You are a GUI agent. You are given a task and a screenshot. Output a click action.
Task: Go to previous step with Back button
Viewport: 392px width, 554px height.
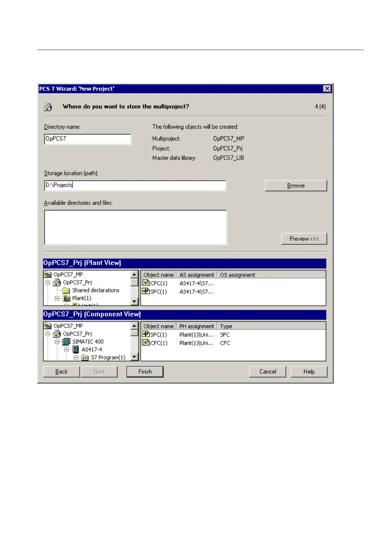tap(62, 372)
